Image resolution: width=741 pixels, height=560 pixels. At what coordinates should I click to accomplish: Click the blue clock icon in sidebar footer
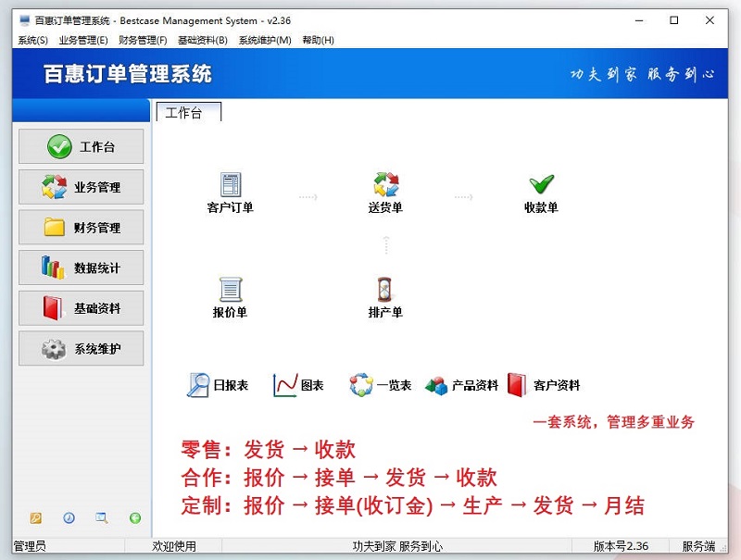tap(69, 518)
